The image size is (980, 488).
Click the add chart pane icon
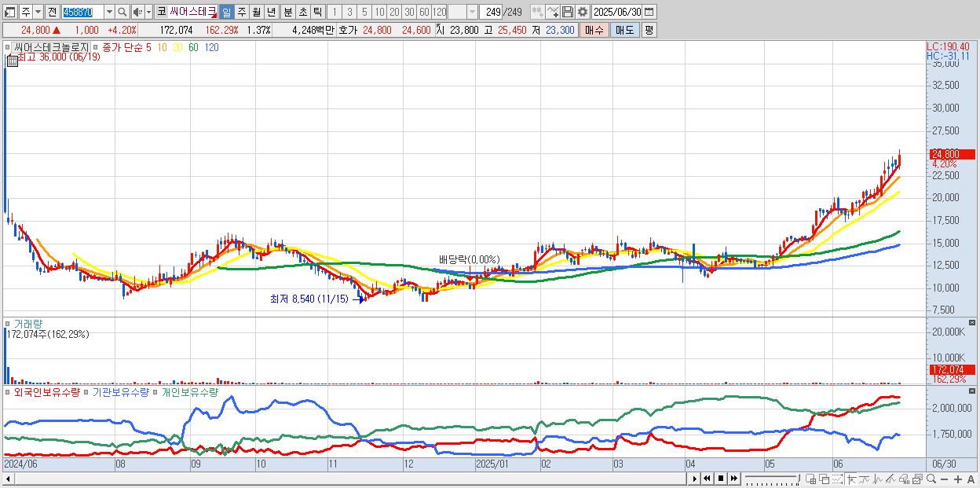pos(811,479)
